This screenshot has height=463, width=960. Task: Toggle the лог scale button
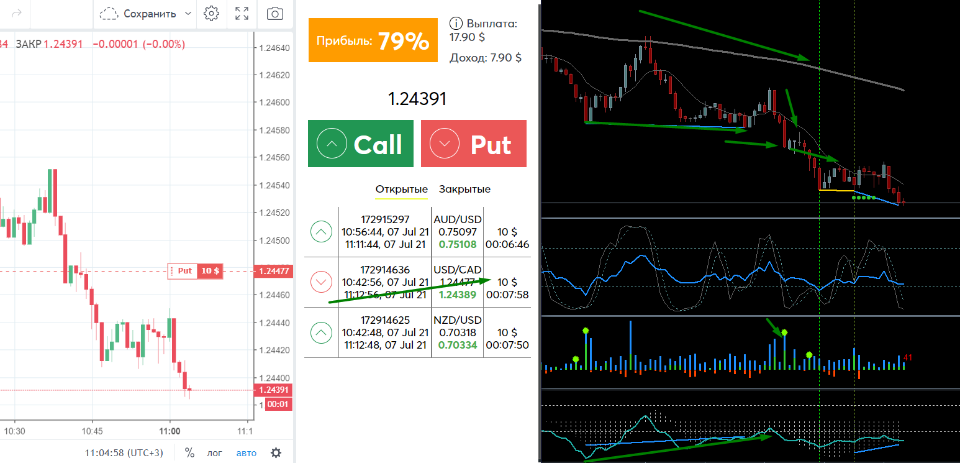pyautogui.click(x=214, y=453)
